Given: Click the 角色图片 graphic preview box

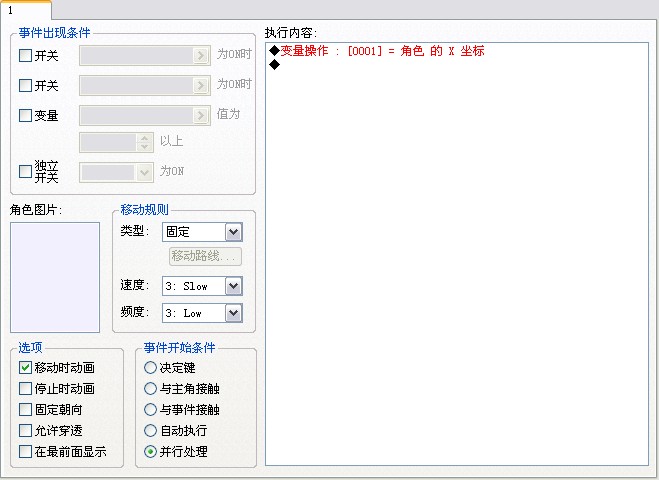Looking at the screenshot, I should click(55, 277).
